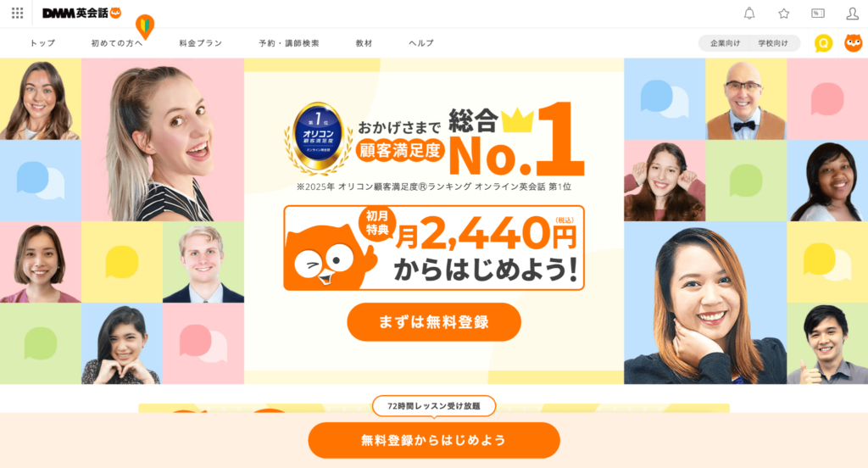Go to 予約・講師検索 page

point(288,43)
